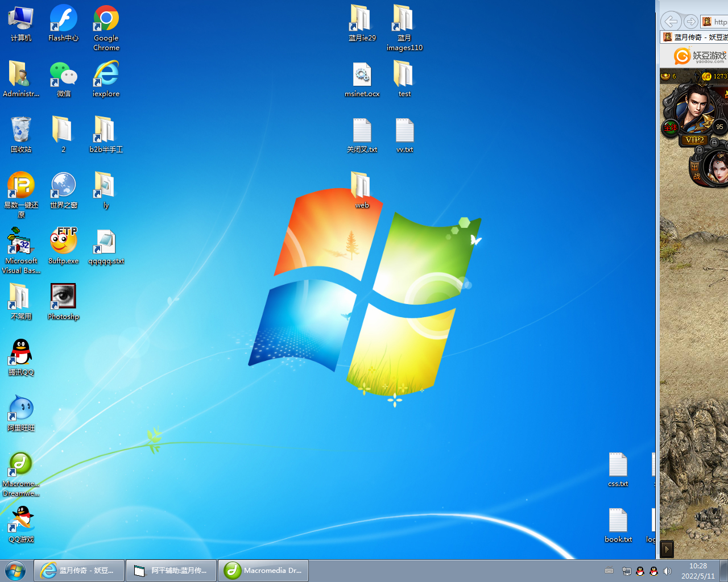The width and height of the screenshot is (728, 582).
Task: Select the Google Chrome desktop shortcut
Action: pos(106,28)
